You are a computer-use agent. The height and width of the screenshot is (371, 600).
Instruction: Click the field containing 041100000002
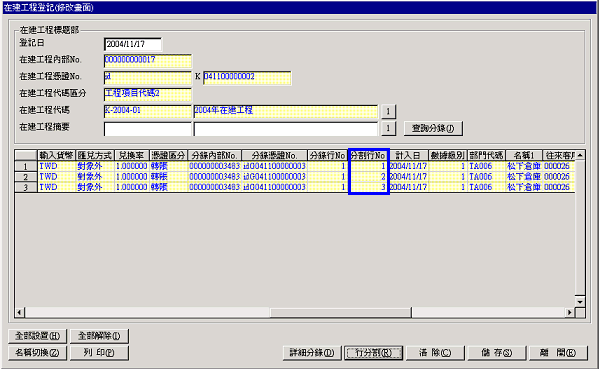[x=247, y=77]
